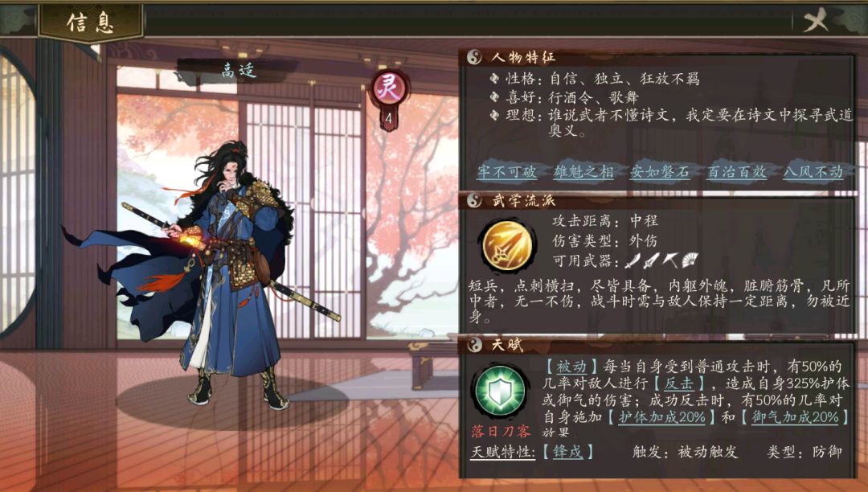
Task: Tap the first sword weapon icon
Action: tap(633, 260)
